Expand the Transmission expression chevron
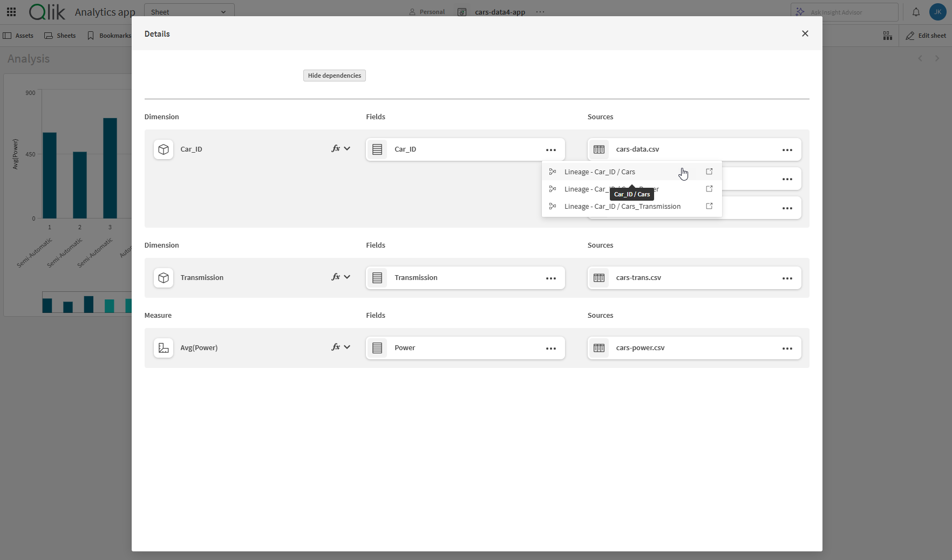This screenshot has width=952, height=560. pyautogui.click(x=347, y=277)
